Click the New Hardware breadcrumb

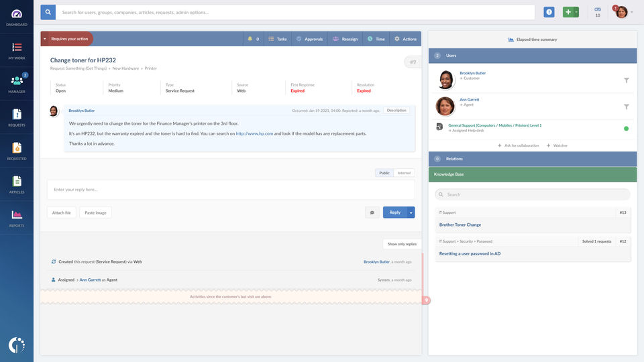125,68
